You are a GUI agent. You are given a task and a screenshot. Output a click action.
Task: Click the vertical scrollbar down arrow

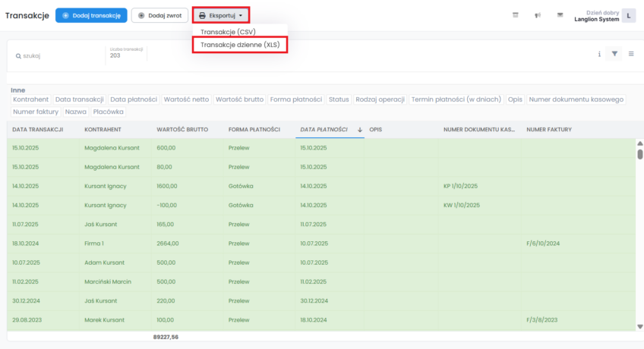click(x=639, y=325)
